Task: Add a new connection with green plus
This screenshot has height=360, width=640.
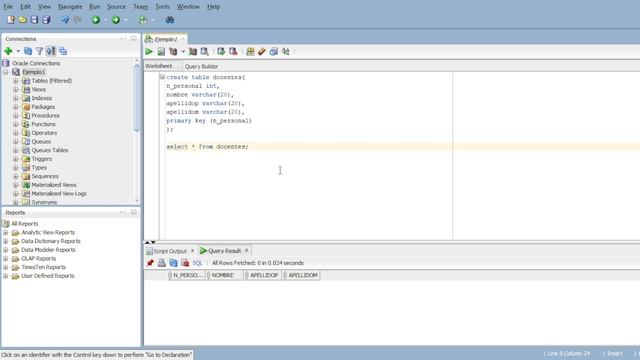Action: (8, 51)
